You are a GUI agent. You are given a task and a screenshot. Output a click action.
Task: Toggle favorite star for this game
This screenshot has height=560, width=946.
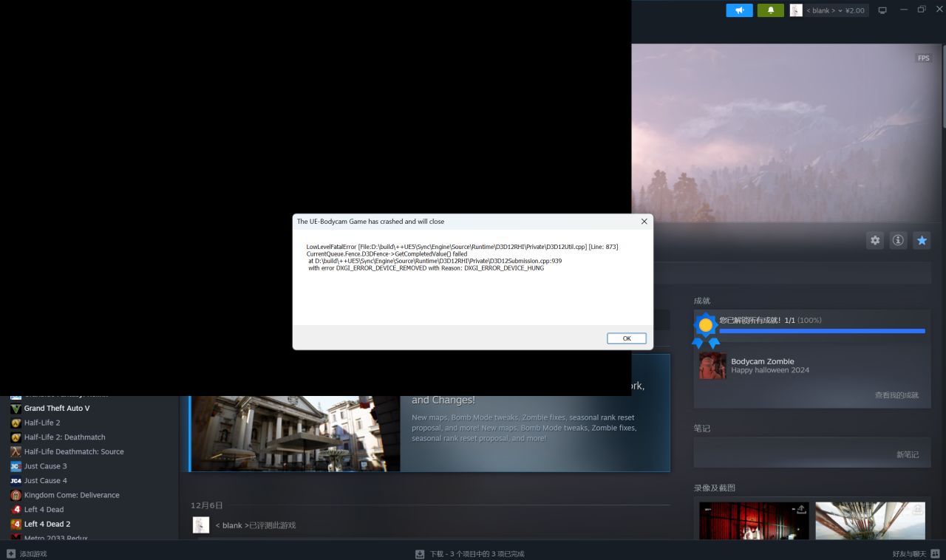921,240
